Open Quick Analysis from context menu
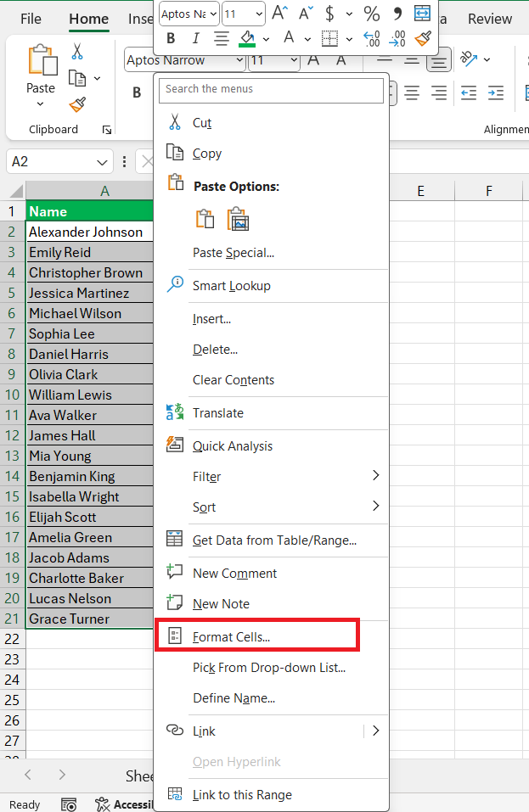Image resolution: width=529 pixels, height=812 pixels. (272, 445)
